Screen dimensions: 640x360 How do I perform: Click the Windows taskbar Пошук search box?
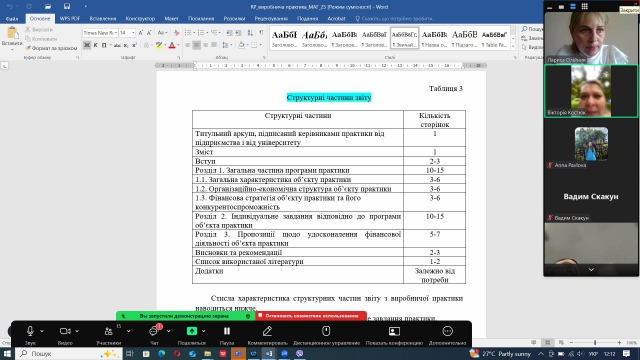pyautogui.click(x=69, y=353)
